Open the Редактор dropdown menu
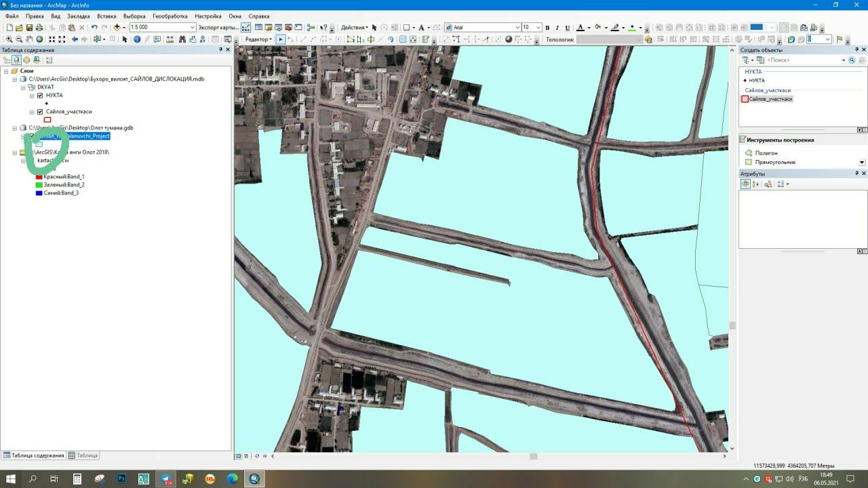This screenshot has height=488, width=868. (258, 39)
